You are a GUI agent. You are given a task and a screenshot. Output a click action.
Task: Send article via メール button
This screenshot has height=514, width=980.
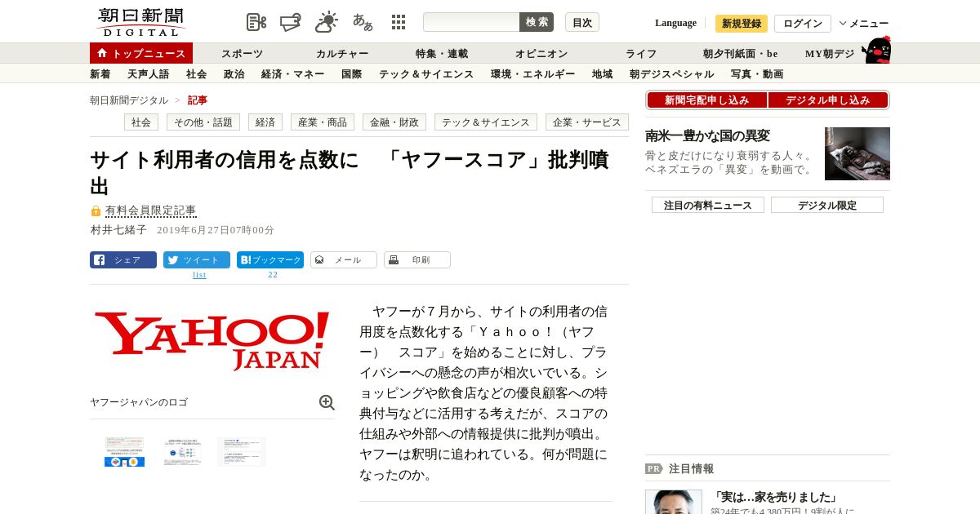[344, 260]
